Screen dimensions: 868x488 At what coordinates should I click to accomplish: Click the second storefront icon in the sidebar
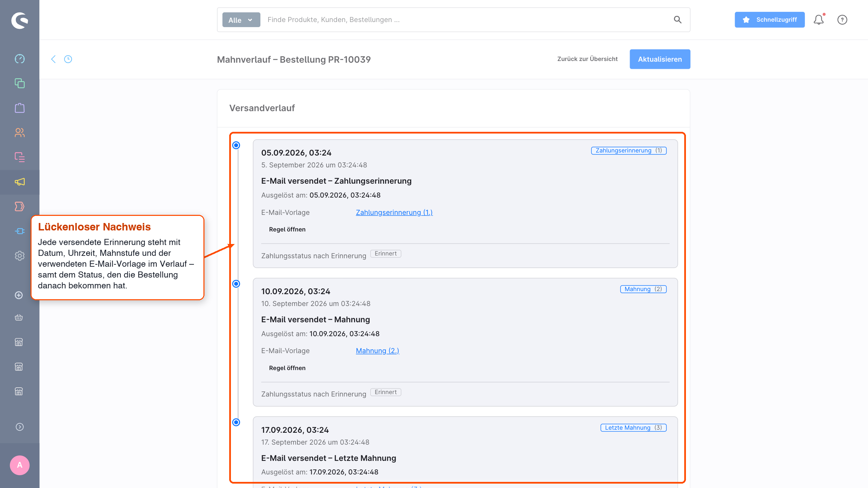19,367
